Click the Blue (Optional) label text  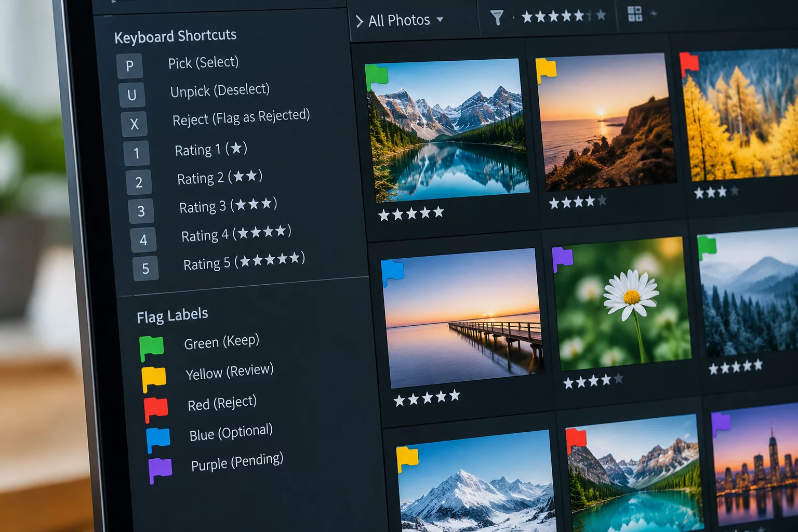pos(231,433)
